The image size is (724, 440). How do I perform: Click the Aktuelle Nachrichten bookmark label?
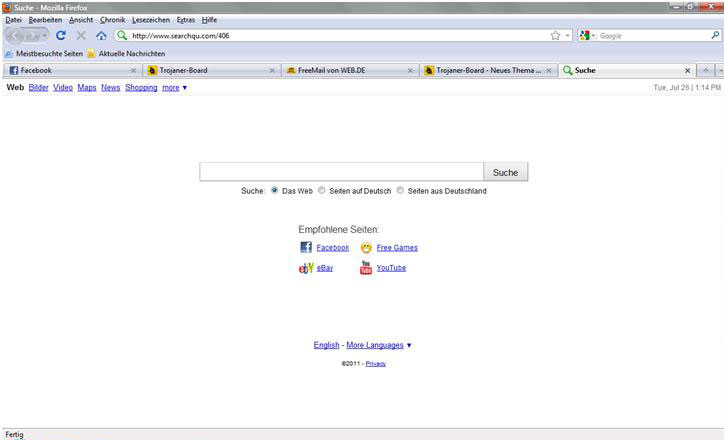point(132,54)
